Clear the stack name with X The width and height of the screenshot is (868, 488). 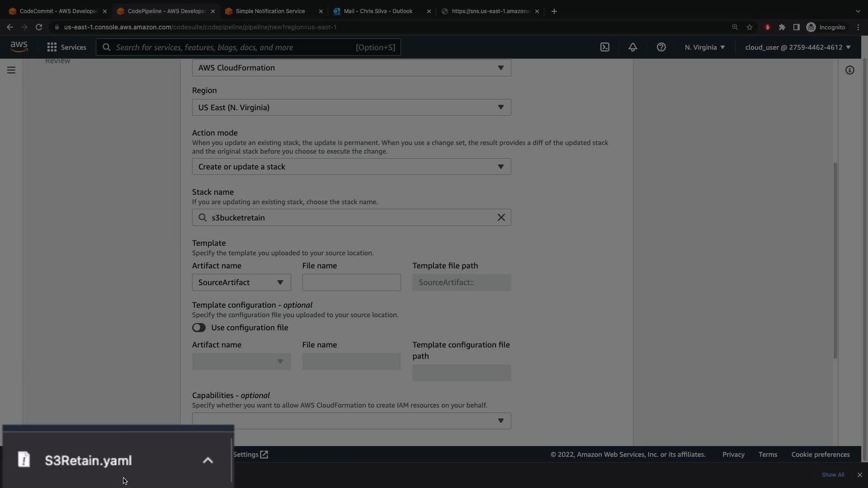(501, 217)
